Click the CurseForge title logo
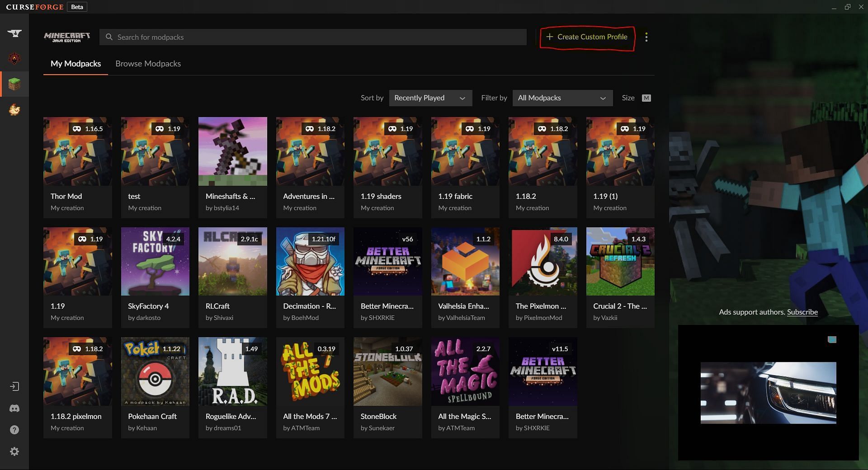This screenshot has height=470, width=868. coord(35,7)
